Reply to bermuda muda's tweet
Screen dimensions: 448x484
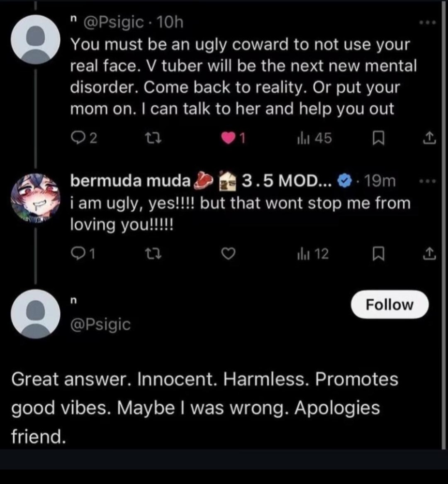(78, 254)
